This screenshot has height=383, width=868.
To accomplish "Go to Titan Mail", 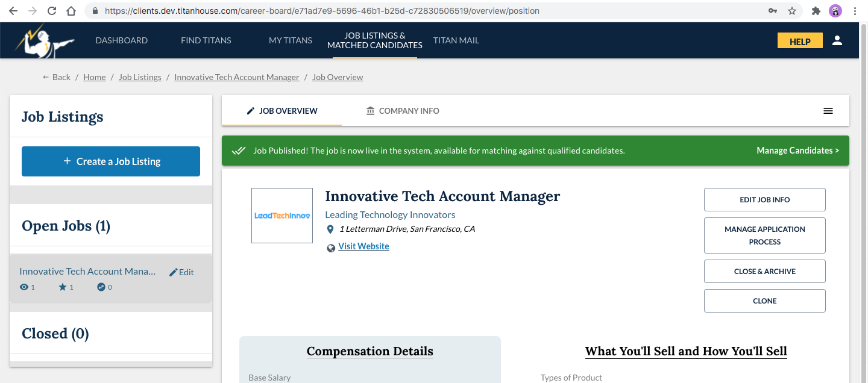I will pos(456,40).
